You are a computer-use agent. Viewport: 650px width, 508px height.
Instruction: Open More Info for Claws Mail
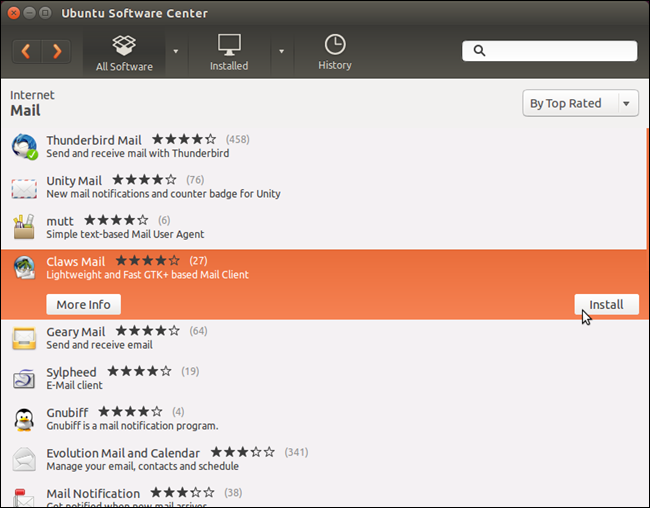83,304
